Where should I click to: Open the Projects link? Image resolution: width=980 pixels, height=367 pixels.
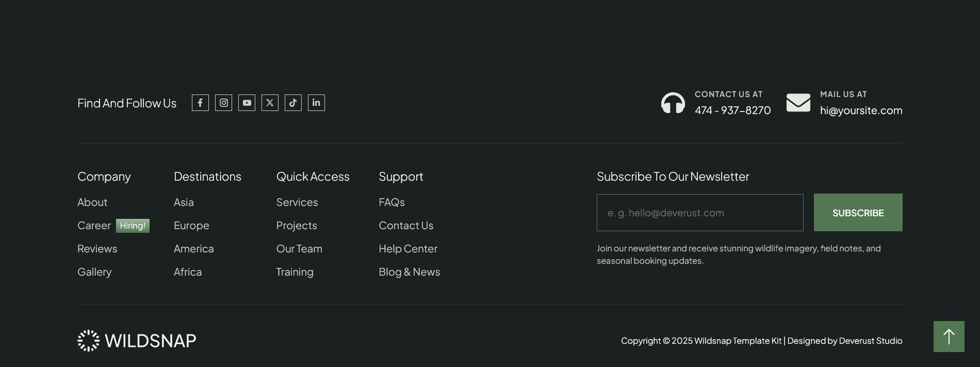[297, 226]
